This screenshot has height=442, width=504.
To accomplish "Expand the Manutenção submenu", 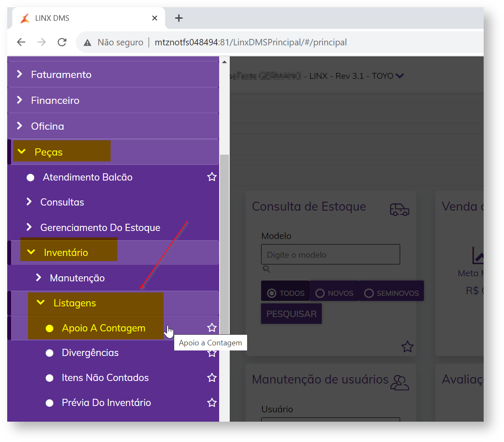I will click(x=113, y=278).
